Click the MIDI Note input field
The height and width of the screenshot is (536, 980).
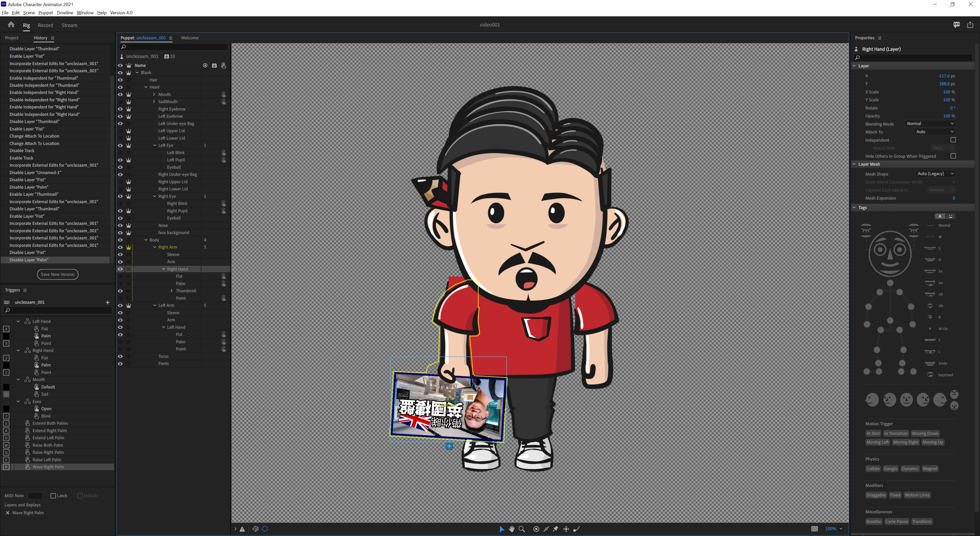pyautogui.click(x=35, y=496)
